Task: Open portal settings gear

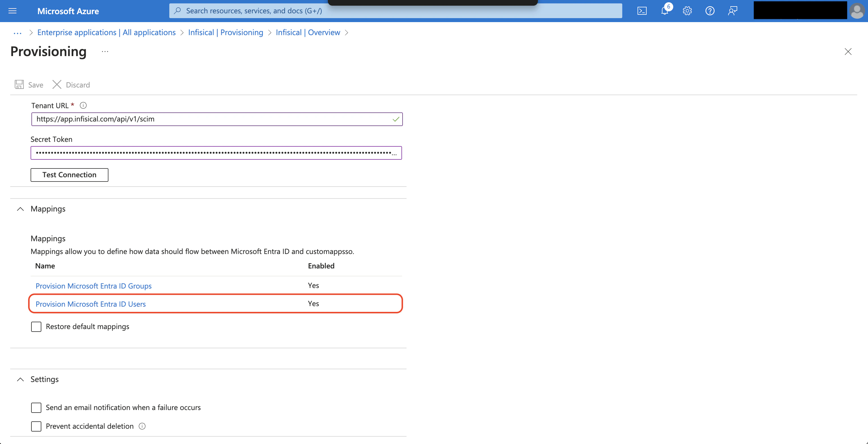Action: click(687, 11)
